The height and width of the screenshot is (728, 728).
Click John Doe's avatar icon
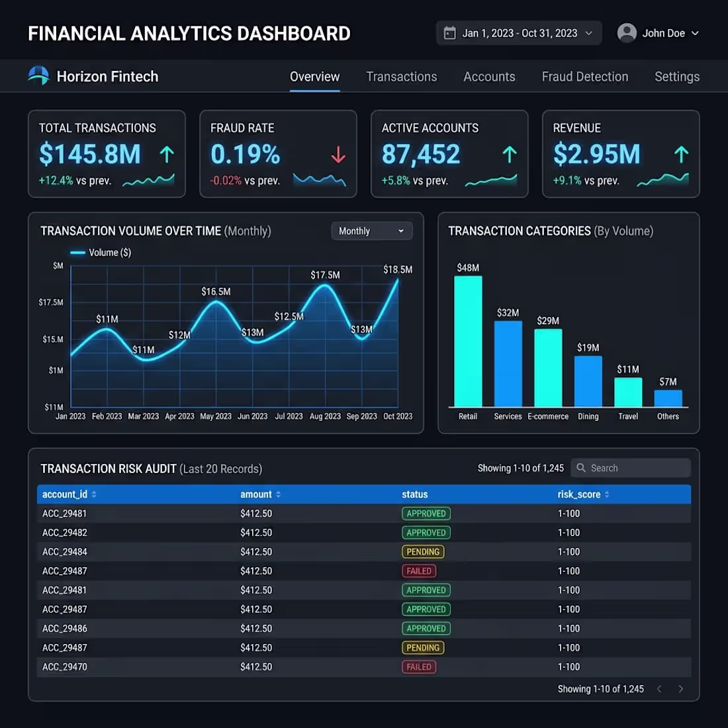[626, 33]
